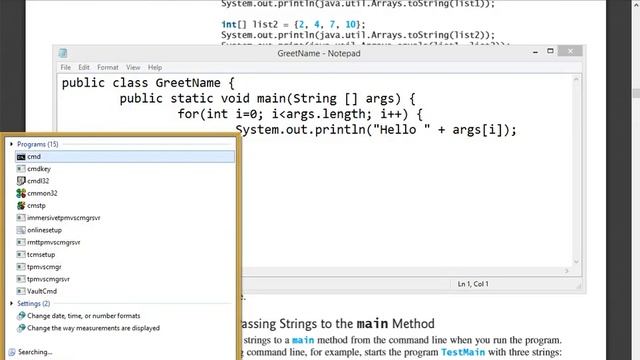Image resolution: width=640 pixels, height=360 pixels.
Task: Open the Help menu in Notepad
Action: 155,67
